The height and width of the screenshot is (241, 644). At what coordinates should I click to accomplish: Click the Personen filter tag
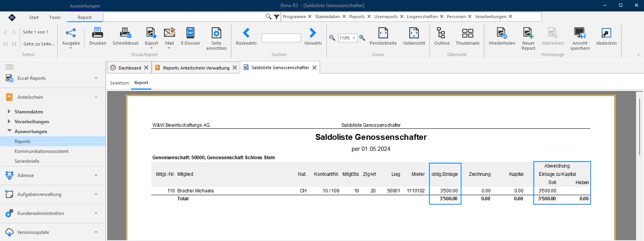point(456,17)
